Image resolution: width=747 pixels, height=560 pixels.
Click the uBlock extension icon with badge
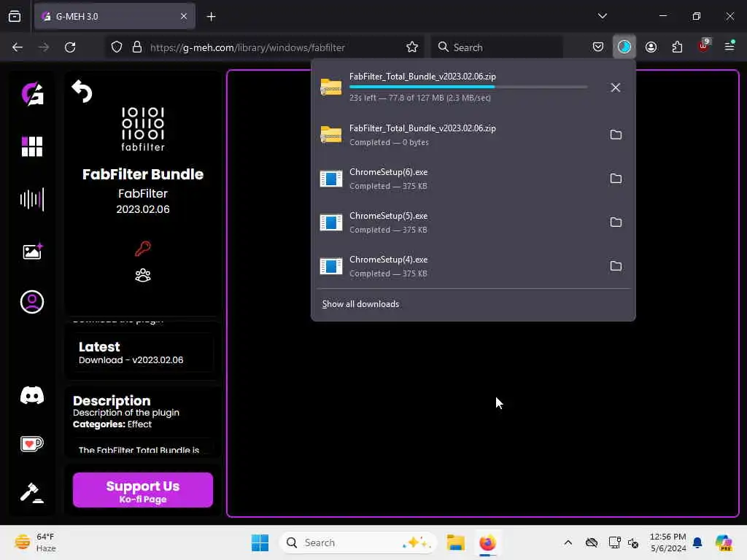[x=703, y=46]
